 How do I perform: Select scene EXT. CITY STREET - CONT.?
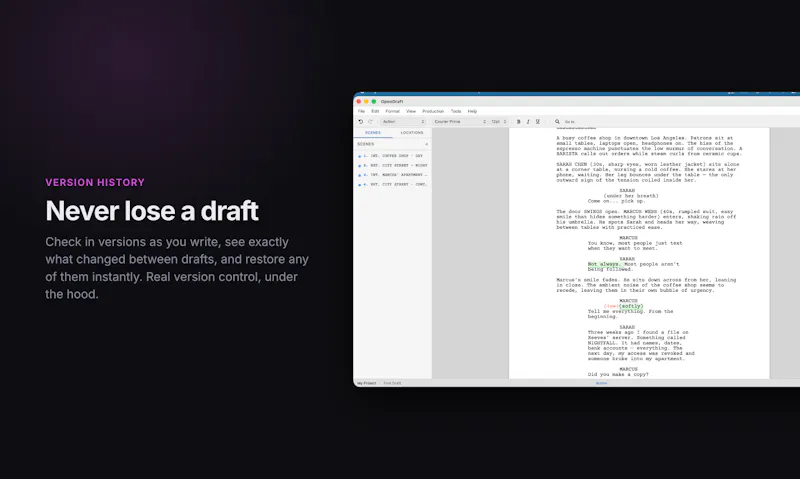click(x=393, y=185)
